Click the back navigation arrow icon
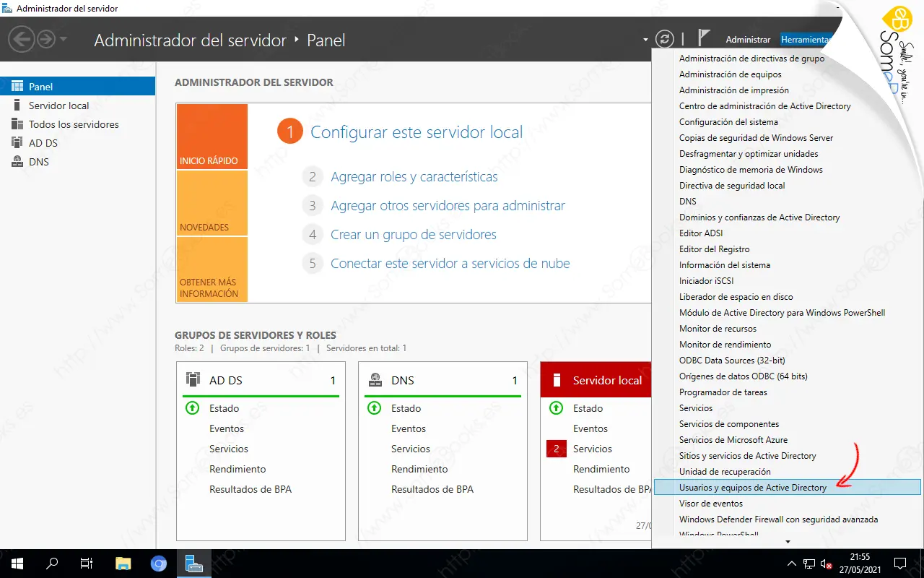Image resolution: width=924 pixels, height=578 pixels. pyautogui.click(x=22, y=39)
